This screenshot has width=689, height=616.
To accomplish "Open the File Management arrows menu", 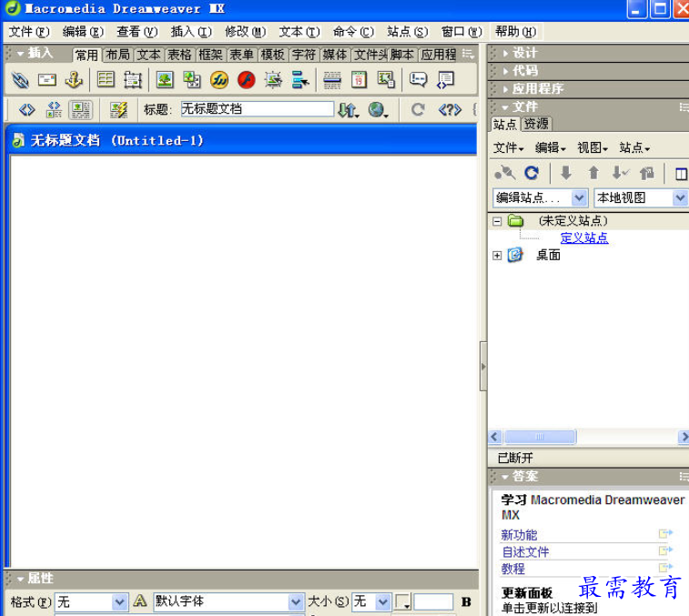I will tap(349, 109).
